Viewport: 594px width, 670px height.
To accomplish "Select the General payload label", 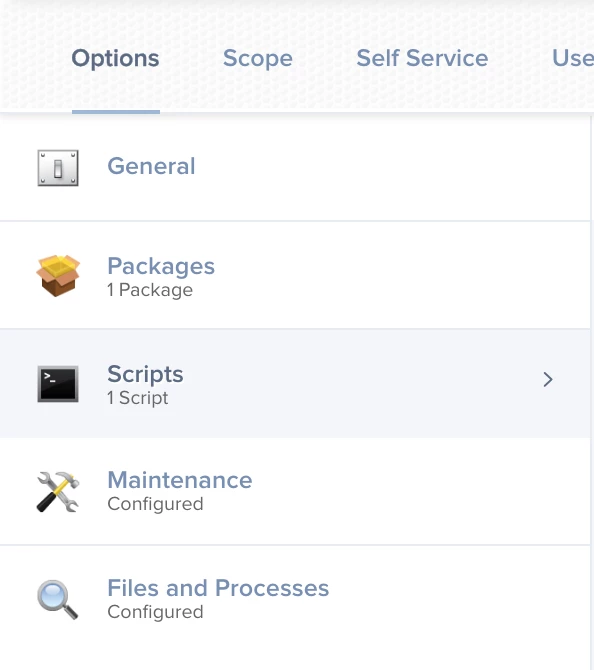I will [151, 166].
